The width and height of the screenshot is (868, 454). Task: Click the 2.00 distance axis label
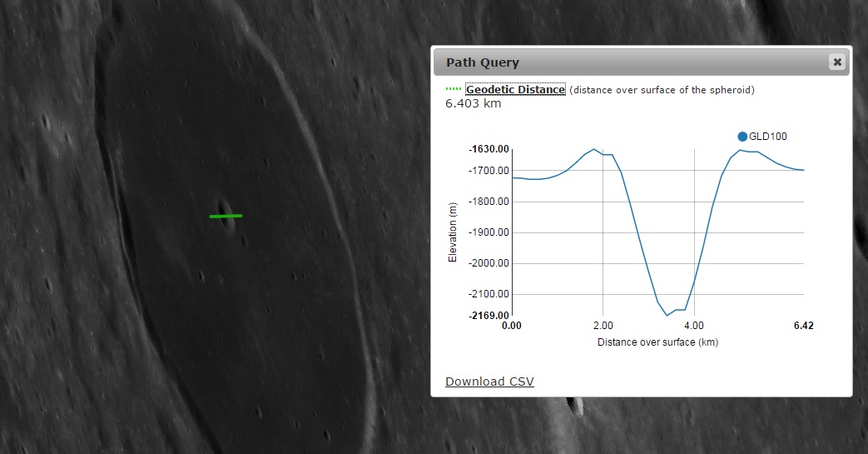(603, 326)
